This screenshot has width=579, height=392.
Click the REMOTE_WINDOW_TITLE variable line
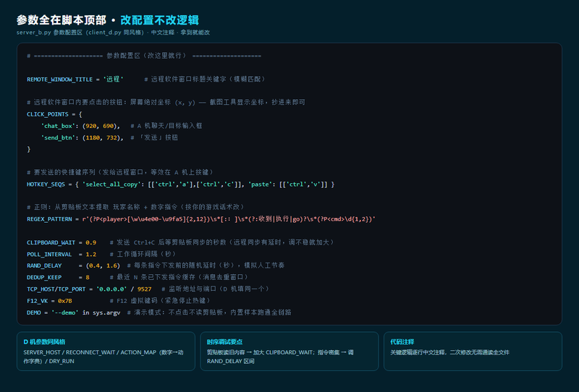(x=146, y=79)
